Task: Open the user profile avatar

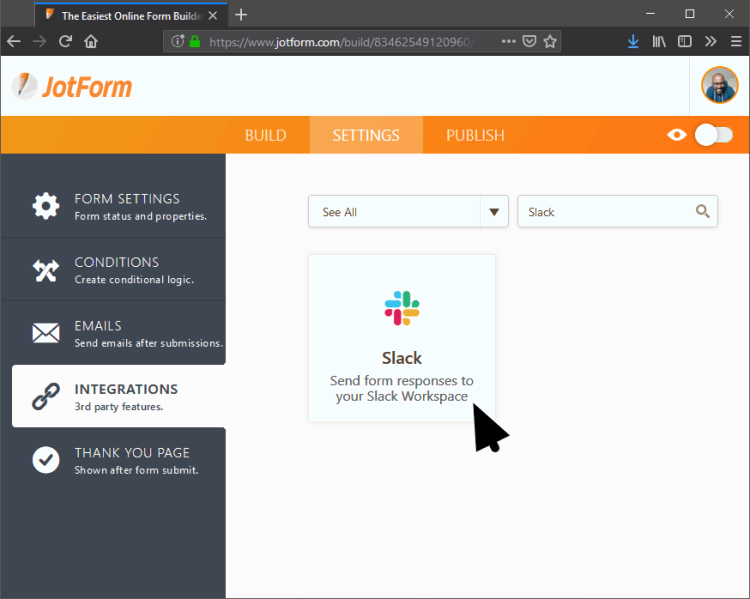Action: pos(719,85)
